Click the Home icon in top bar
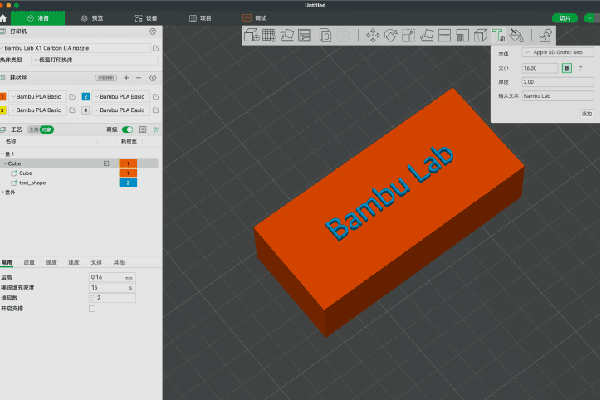This screenshot has height=400, width=600. point(5,18)
